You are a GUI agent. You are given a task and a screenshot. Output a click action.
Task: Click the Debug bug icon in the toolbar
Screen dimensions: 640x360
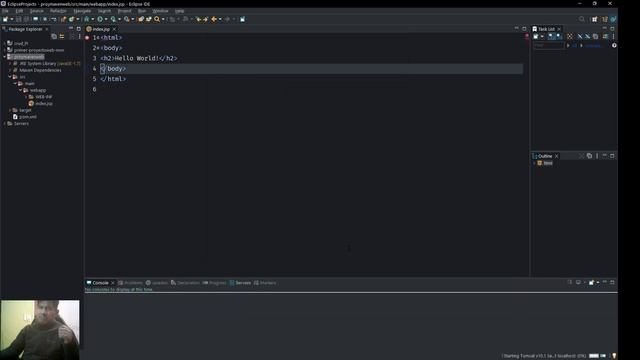[x=87, y=19]
